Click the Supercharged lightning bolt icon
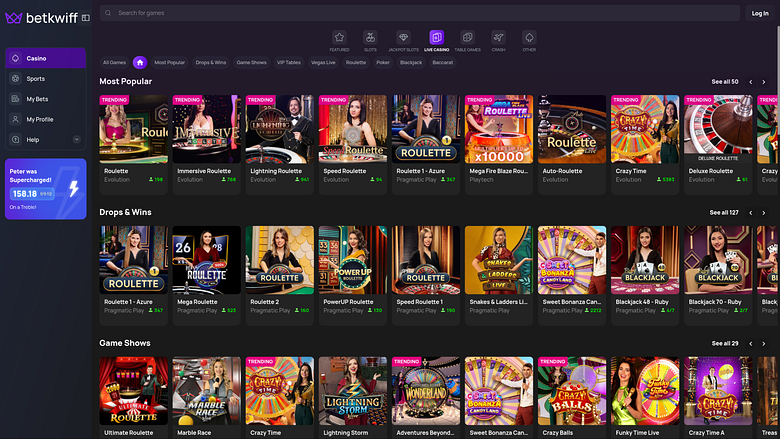The image size is (780, 439). pyautogui.click(x=74, y=188)
